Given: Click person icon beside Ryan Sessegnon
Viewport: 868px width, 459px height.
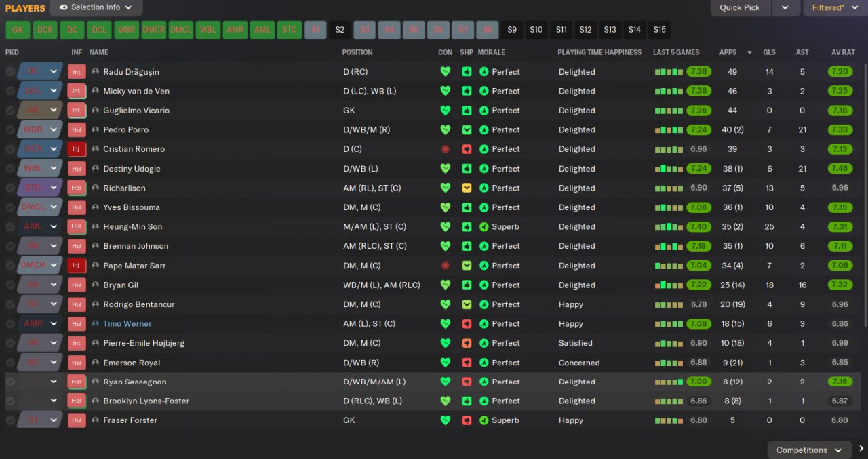Looking at the screenshot, I should click(x=96, y=382).
